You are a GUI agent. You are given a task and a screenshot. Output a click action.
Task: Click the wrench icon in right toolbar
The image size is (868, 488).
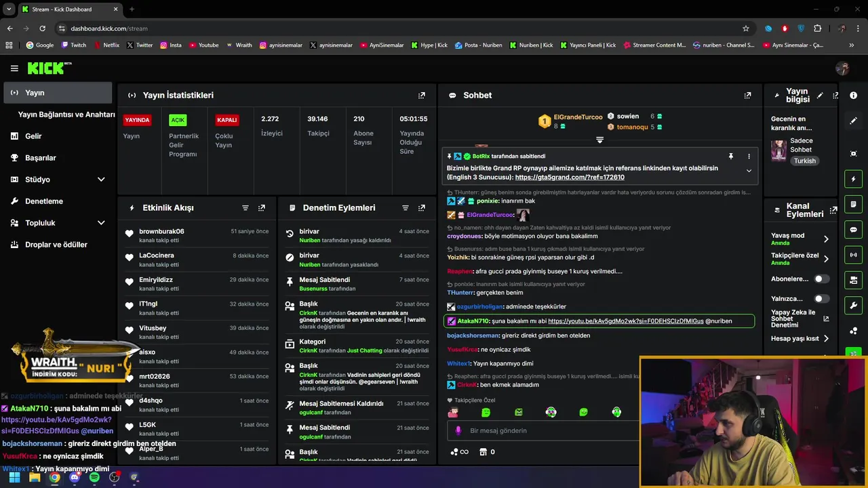[x=854, y=305]
